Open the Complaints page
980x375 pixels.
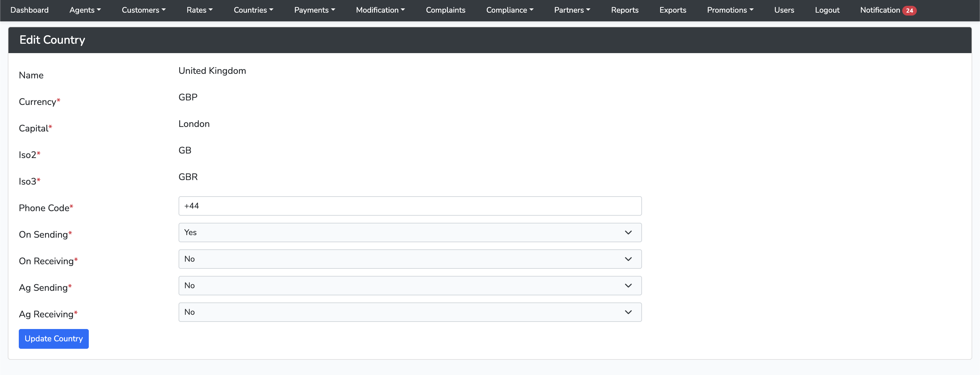(445, 10)
